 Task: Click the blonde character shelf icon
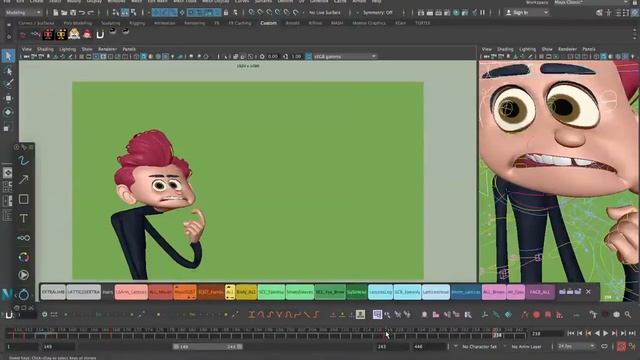pyautogui.click(x=74, y=34)
